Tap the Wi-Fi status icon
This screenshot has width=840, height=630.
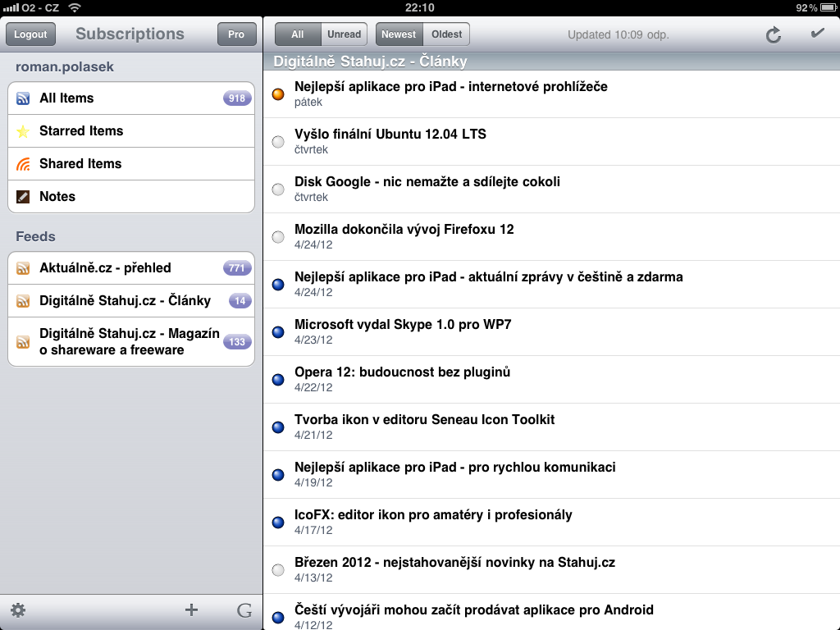(75, 7)
